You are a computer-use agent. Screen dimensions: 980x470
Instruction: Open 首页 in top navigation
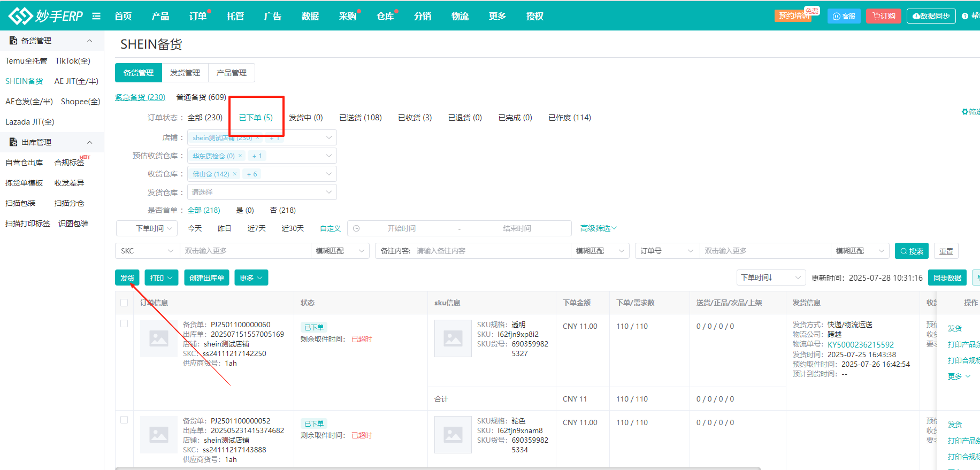click(x=123, y=16)
